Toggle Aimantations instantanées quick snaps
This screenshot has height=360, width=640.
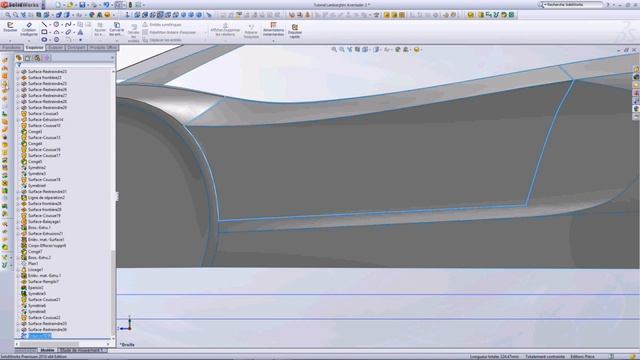(273, 29)
